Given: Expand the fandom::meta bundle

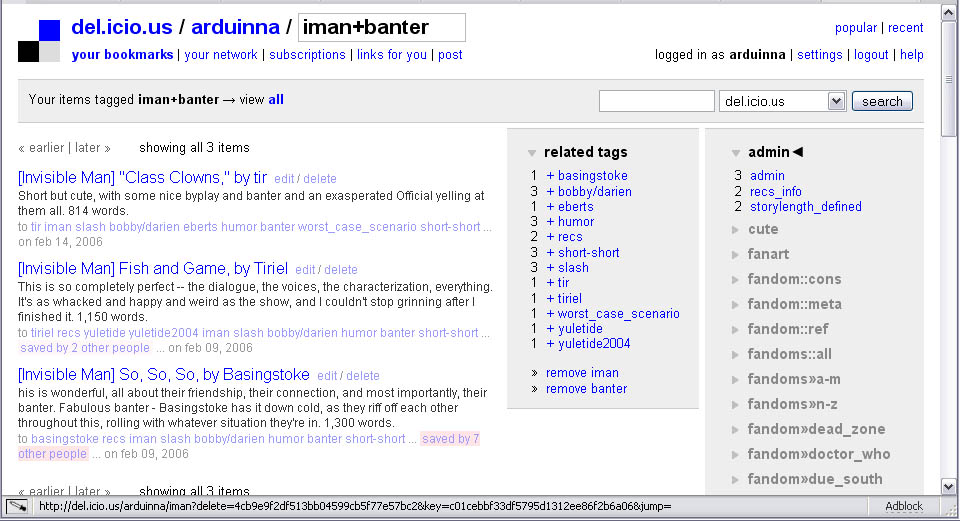Looking at the screenshot, I should (x=735, y=305).
